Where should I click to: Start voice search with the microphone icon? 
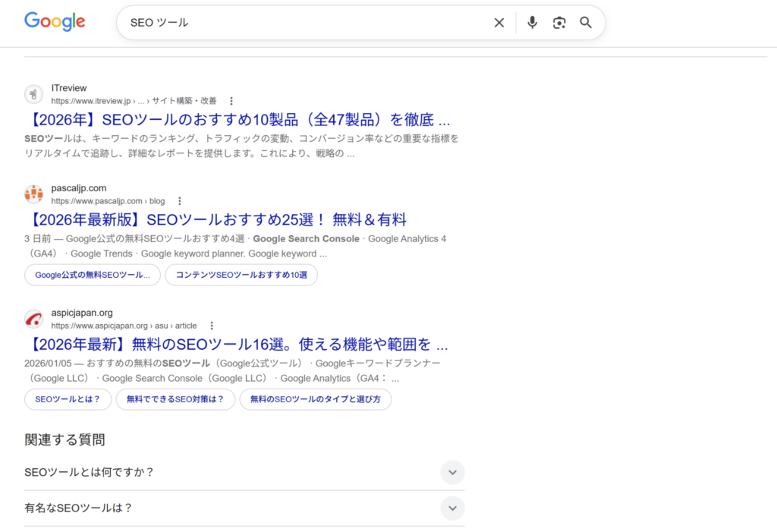(532, 22)
